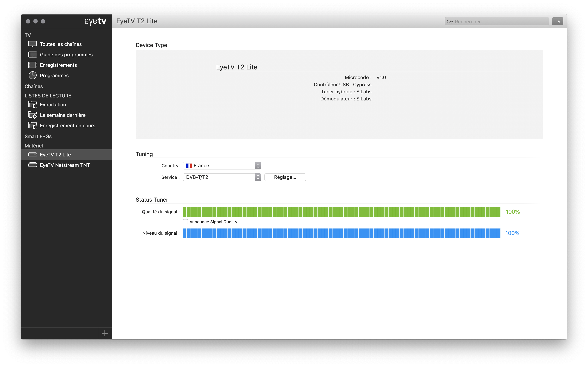The height and width of the screenshot is (367, 588).
Task: Click the Guide des programmes grid icon
Action: [x=33, y=55]
